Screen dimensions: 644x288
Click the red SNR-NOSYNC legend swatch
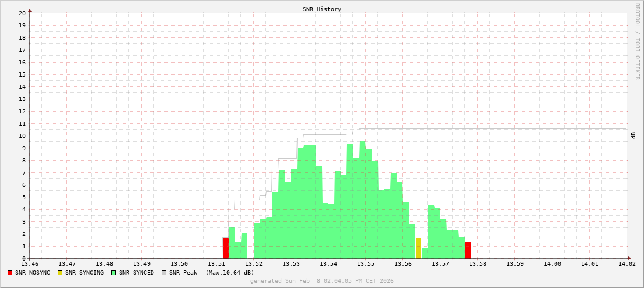[x=10, y=273]
